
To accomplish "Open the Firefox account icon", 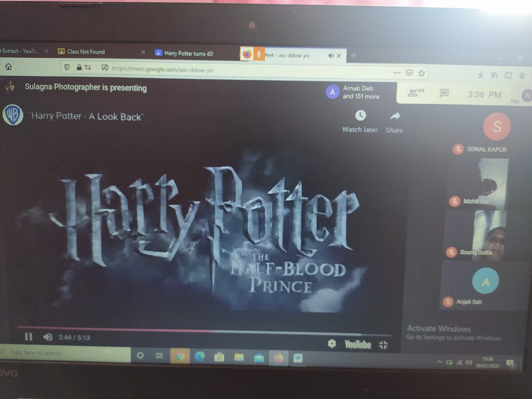I will point(522,76).
